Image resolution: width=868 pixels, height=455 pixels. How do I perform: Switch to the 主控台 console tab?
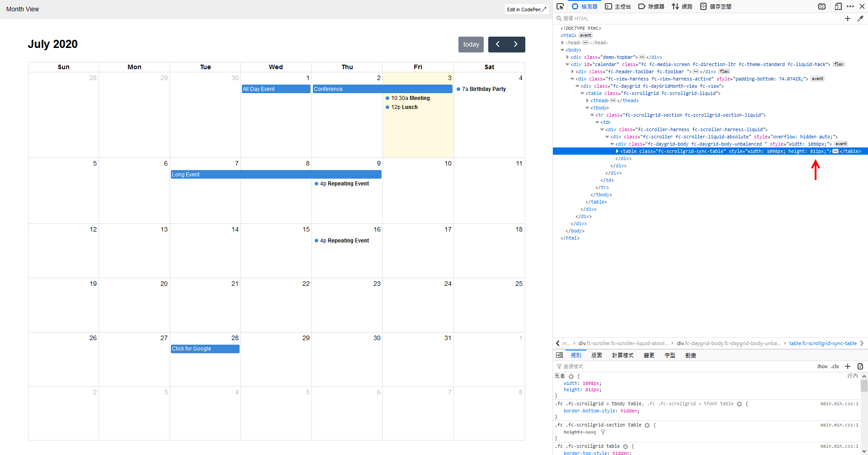pos(623,6)
